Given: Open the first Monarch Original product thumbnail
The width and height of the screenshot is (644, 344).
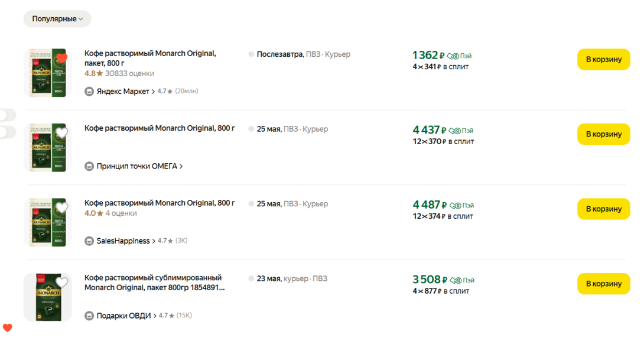Looking at the screenshot, I should pos(47,73).
